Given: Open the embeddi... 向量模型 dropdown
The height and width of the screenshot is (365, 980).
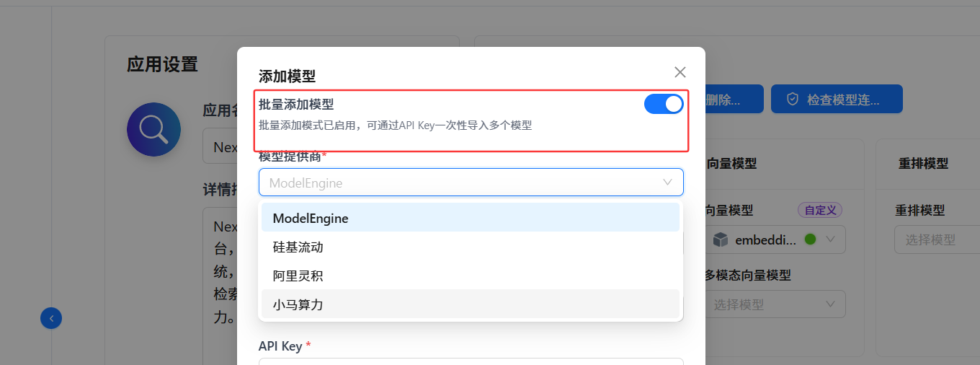Looking at the screenshot, I should tap(775, 239).
